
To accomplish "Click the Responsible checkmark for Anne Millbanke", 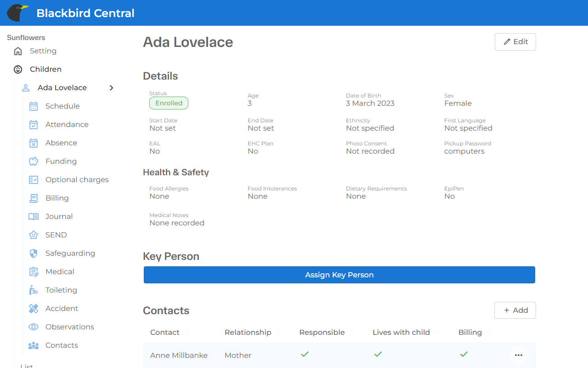I will coord(305,354).
